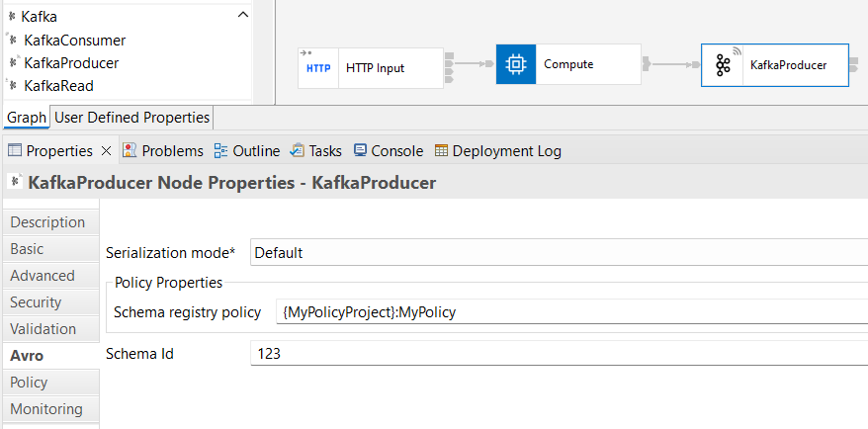Open the Tasks tab

click(x=316, y=150)
